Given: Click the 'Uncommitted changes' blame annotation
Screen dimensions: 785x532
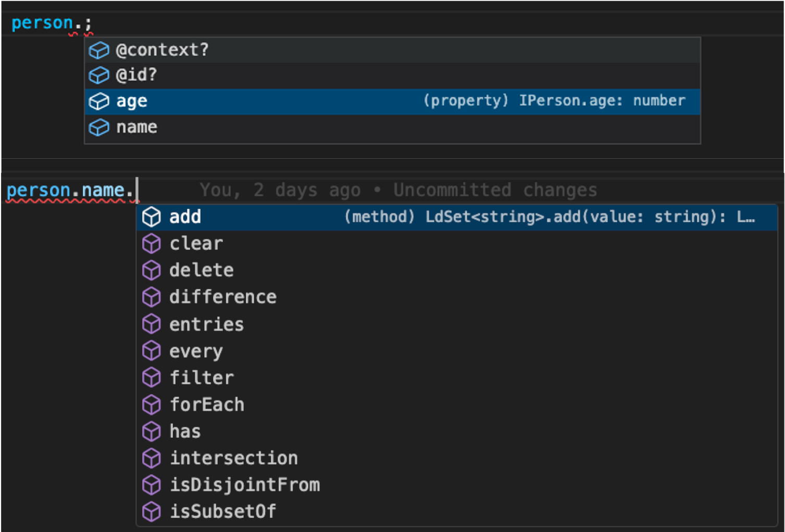Looking at the screenshot, I should coord(495,190).
